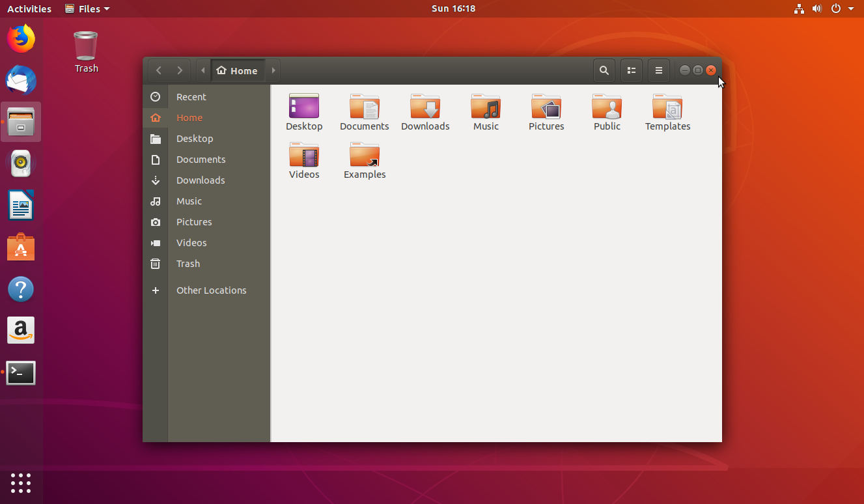The image size is (864, 504).
Task: Launch Firefox from the dock
Action: 21,38
